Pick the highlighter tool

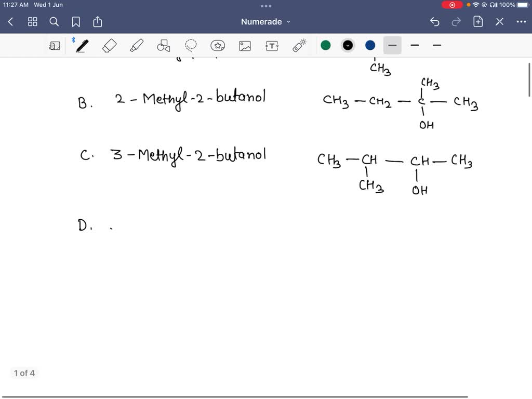pos(137,45)
